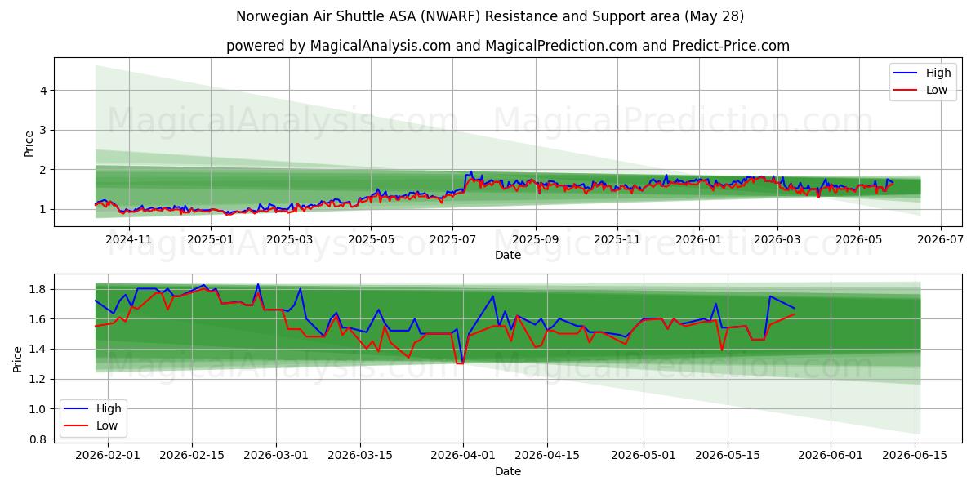Image resolution: width=980 pixels, height=490 pixels.
Task: Click the chart title mentioning Norwegian Air Shuttle ASA
Action: (x=490, y=16)
